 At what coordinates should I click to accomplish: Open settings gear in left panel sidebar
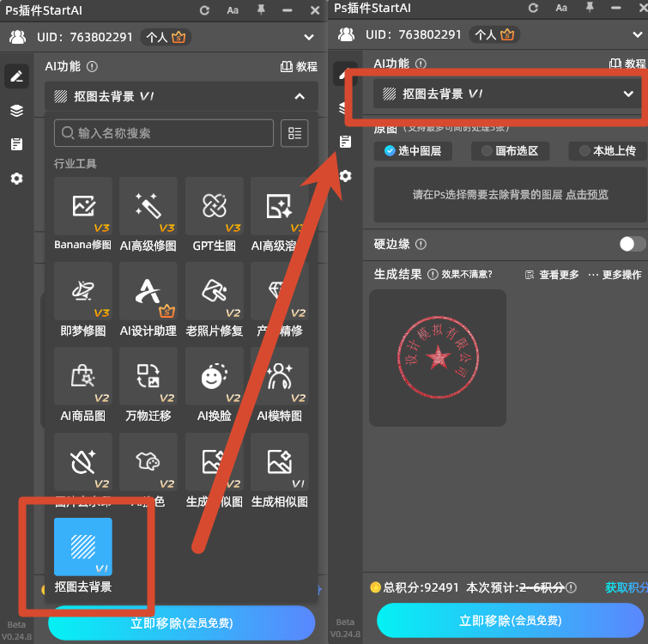16,179
